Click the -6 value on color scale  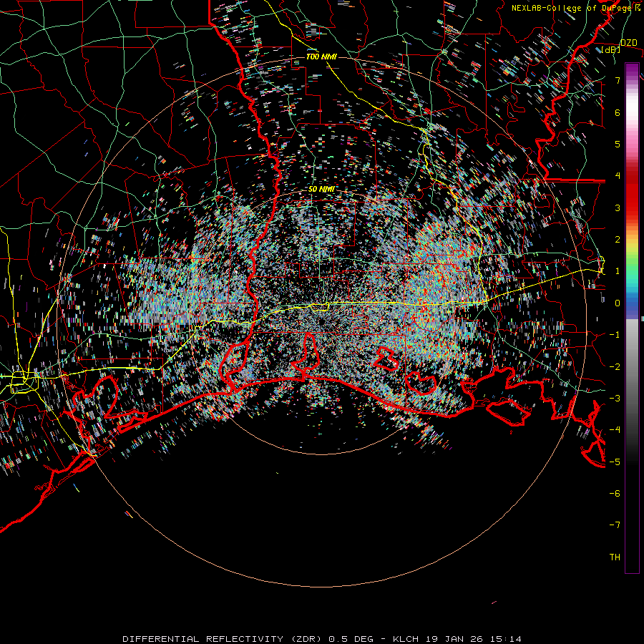[x=615, y=494]
